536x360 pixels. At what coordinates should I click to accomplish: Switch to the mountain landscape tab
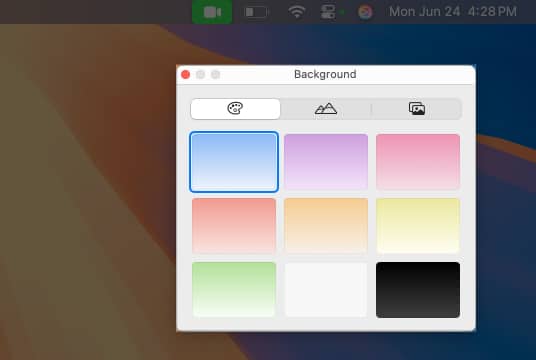pyautogui.click(x=325, y=109)
